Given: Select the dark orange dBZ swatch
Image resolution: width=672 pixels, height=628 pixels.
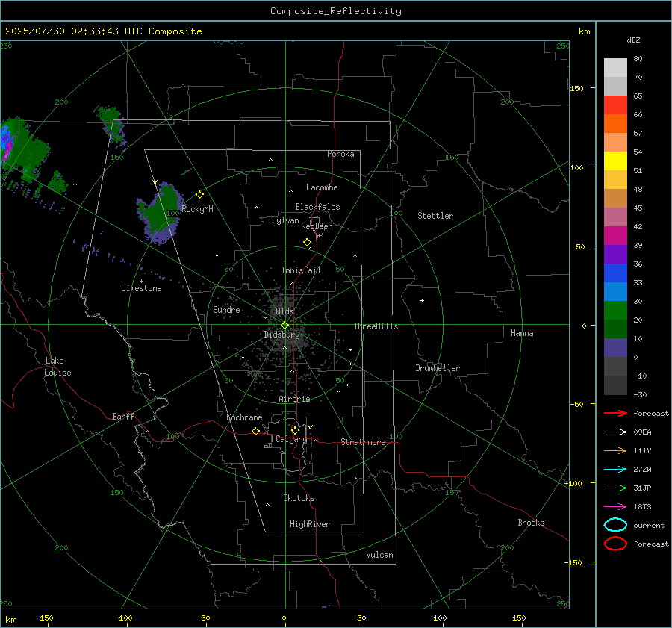Looking at the screenshot, I should point(615,123).
